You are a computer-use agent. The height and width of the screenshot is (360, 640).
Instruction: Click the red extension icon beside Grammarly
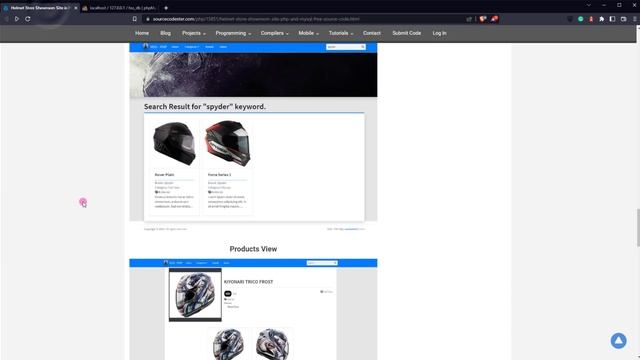591,19
